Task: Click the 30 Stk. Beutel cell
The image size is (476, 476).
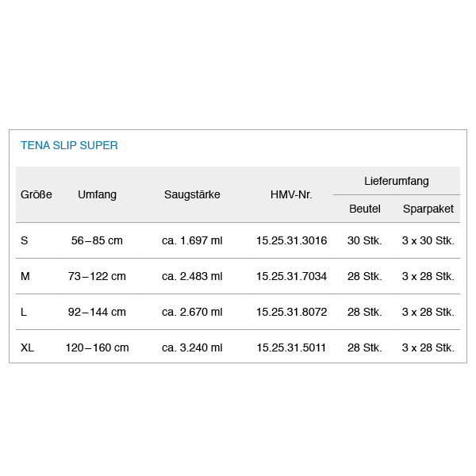Action: [x=365, y=240]
